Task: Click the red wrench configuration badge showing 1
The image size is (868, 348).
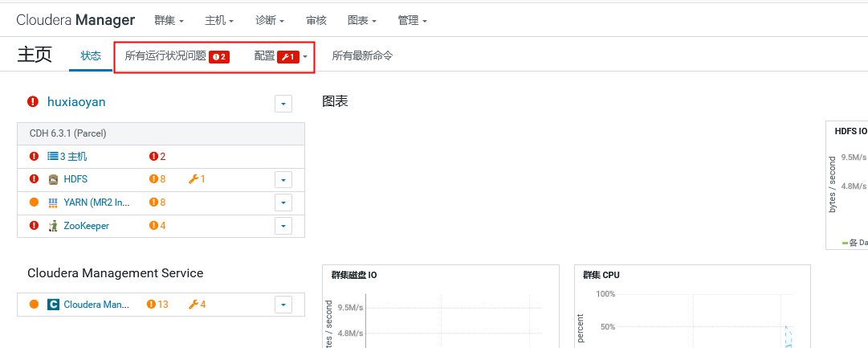Action: point(288,56)
